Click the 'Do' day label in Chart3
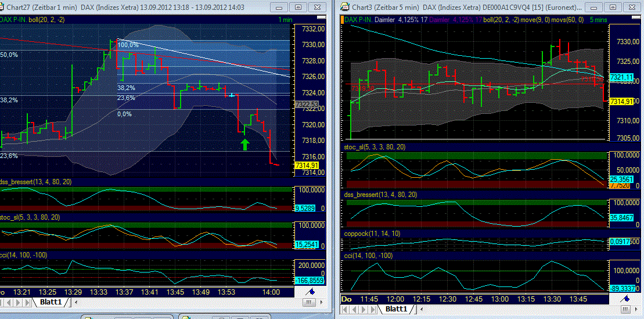 346,299
